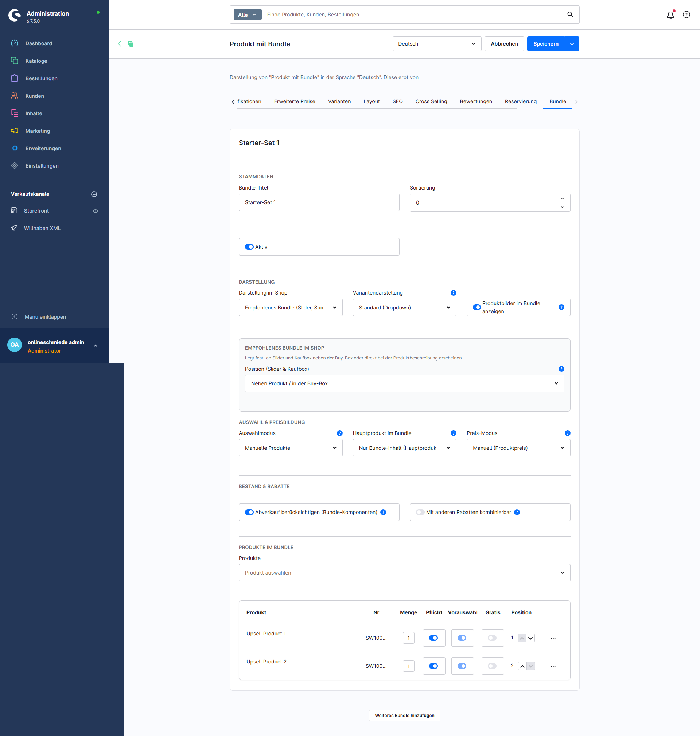Open the Darstellung im Shop dropdown
Viewport: 700px width, 736px height.
[290, 307]
